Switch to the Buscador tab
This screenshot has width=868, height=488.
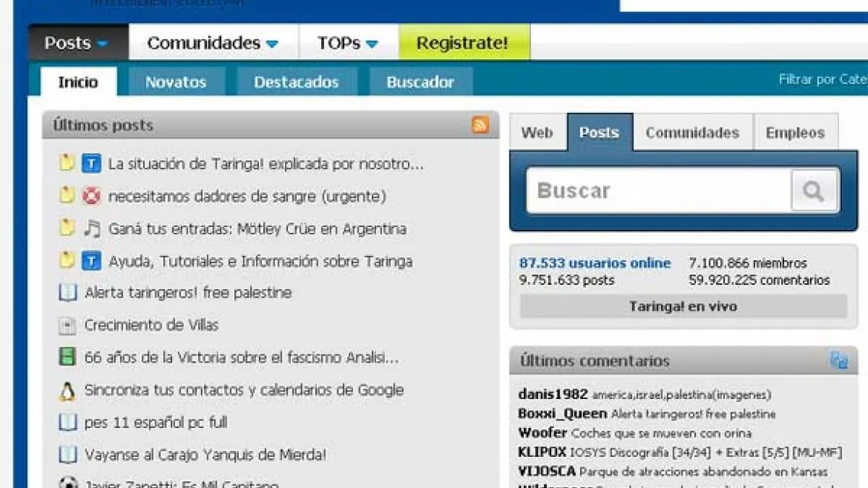point(421,82)
